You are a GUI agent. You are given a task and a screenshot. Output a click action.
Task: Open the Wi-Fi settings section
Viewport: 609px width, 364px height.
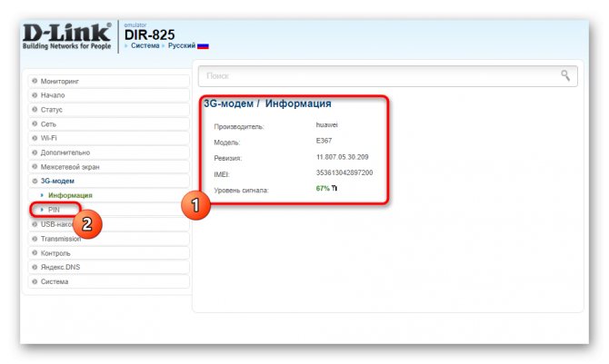[x=51, y=138]
